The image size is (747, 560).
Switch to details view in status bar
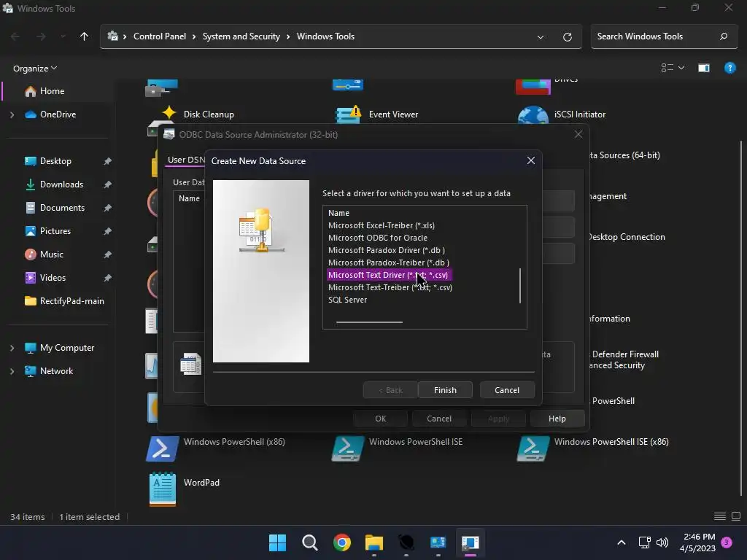(720, 516)
